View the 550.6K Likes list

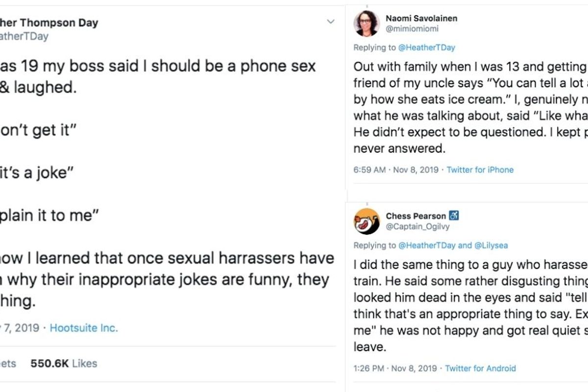(x=64, y=363)
